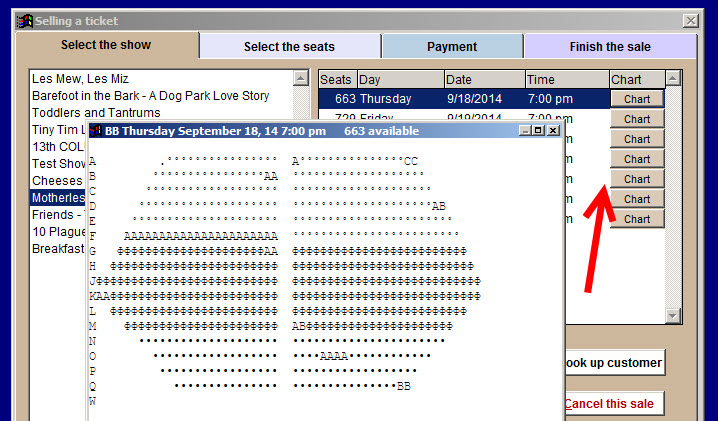The height and width of the screenshot is (421, 718).
Task: Click the Seats column header
Action: [337, 79]
